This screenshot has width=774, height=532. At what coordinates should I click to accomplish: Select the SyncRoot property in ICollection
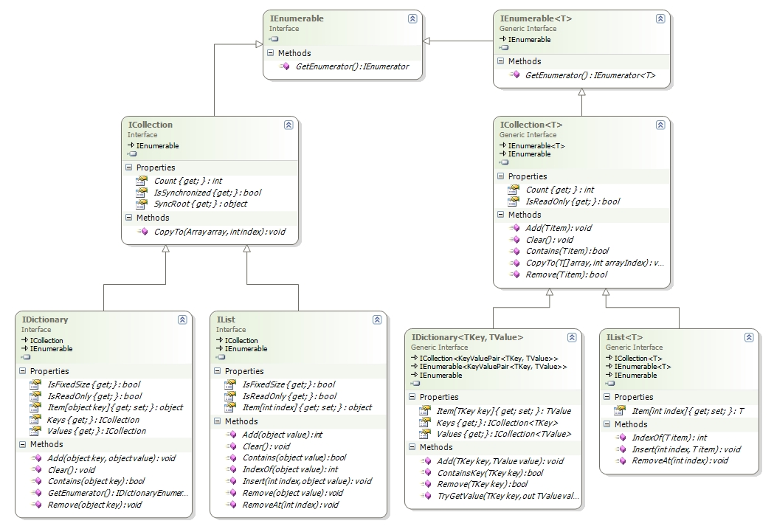click(200, 204)
